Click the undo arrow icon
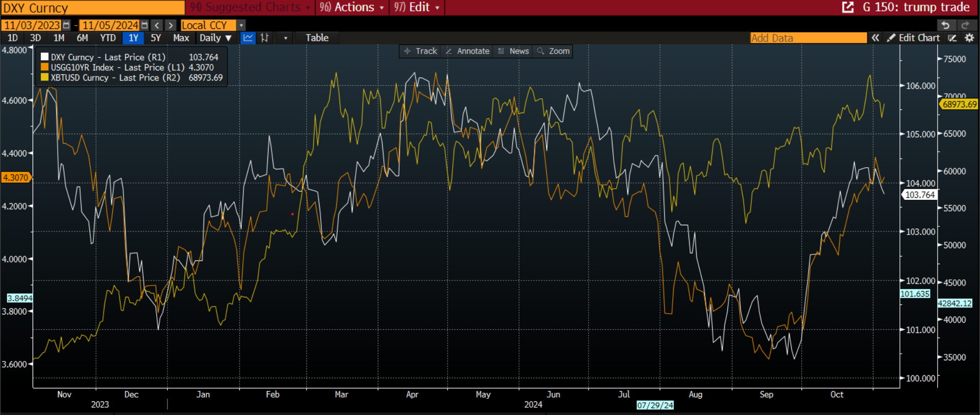This screenshot has height=415, width=980. click(x=945, y=25)
